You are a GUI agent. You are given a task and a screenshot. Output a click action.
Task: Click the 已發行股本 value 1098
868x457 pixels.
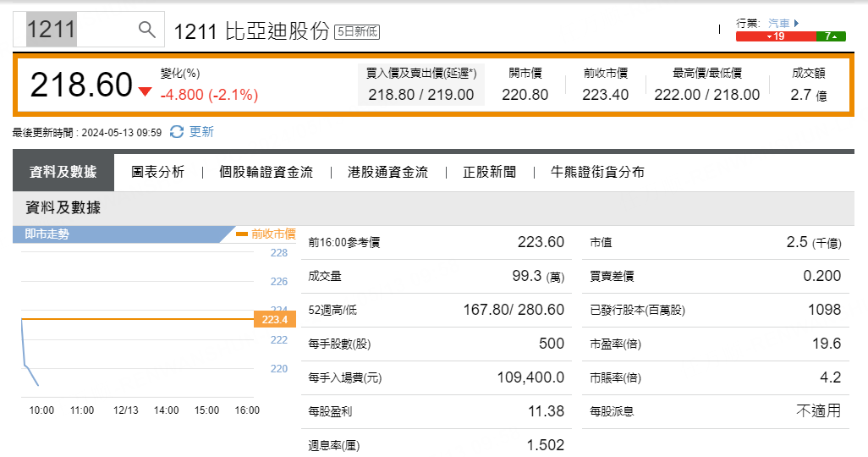[x=824, y=310]
